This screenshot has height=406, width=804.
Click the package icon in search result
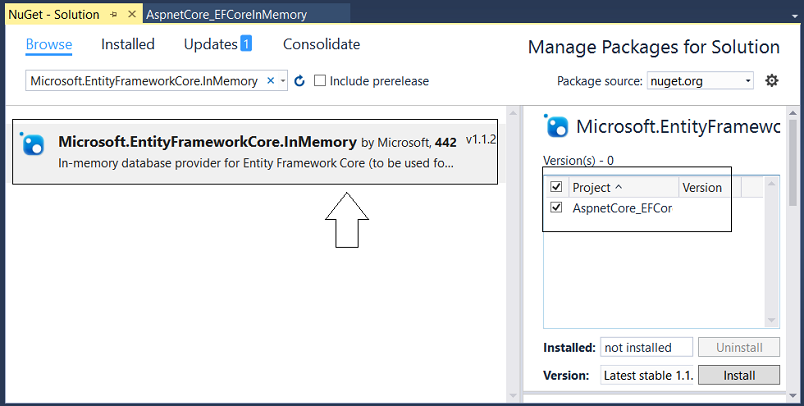click(x=33, y=144)
